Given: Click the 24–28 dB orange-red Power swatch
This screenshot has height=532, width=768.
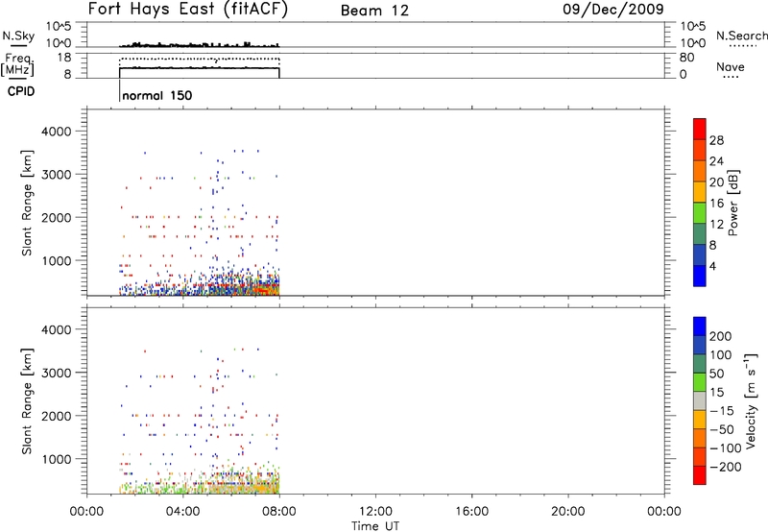Looking at the screenshot, I should tap(700, 150).
